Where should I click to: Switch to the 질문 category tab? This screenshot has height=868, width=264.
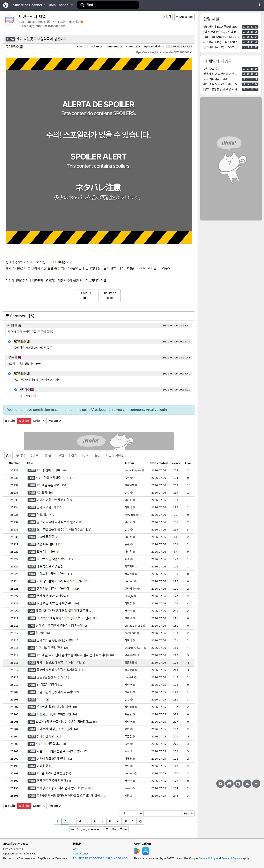tap(47, 455)
